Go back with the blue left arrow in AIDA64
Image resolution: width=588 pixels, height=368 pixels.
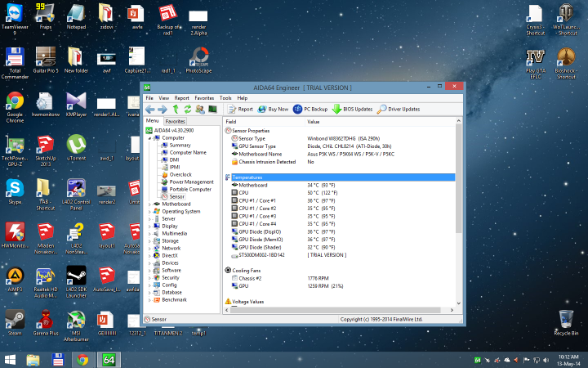[x=150, y=110]
